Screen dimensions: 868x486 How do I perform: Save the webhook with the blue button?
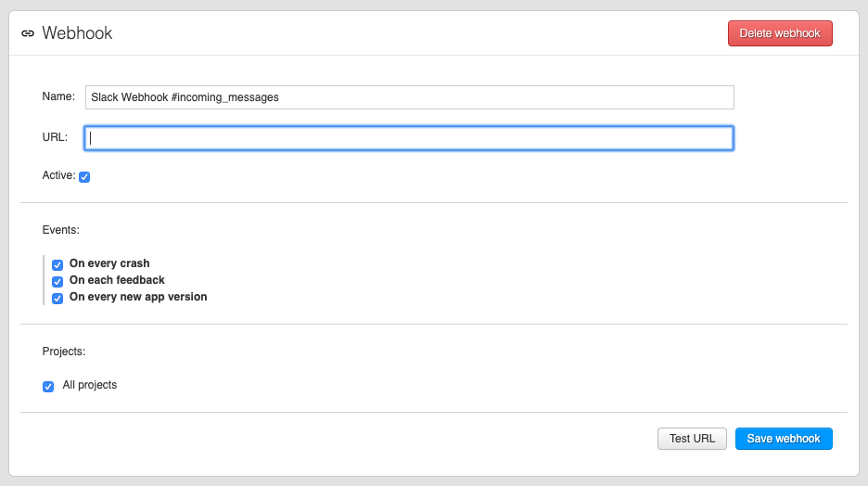click(x=784, y=439)
